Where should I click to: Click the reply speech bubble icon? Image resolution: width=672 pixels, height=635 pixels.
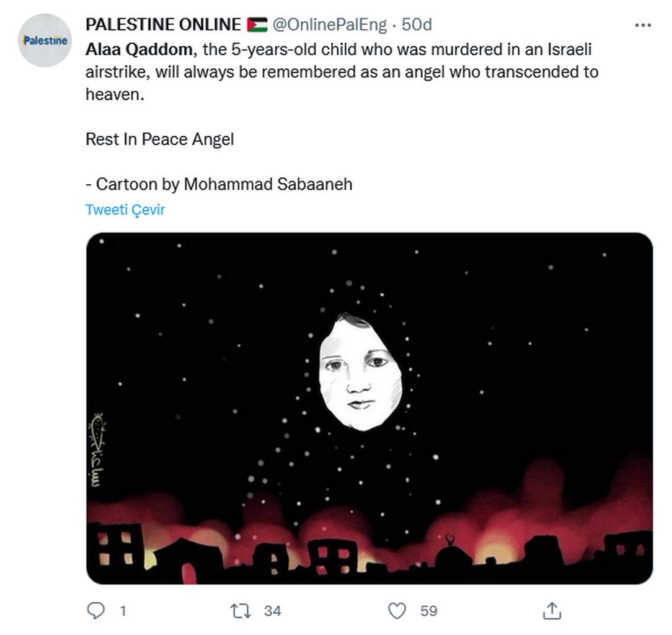click(95, 611)
